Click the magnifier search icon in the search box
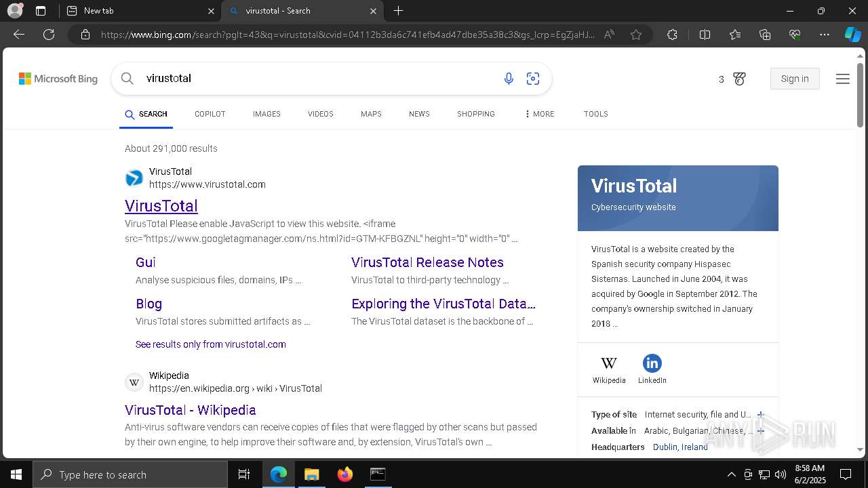The image size is (868, 488). [x=127, y=79]
